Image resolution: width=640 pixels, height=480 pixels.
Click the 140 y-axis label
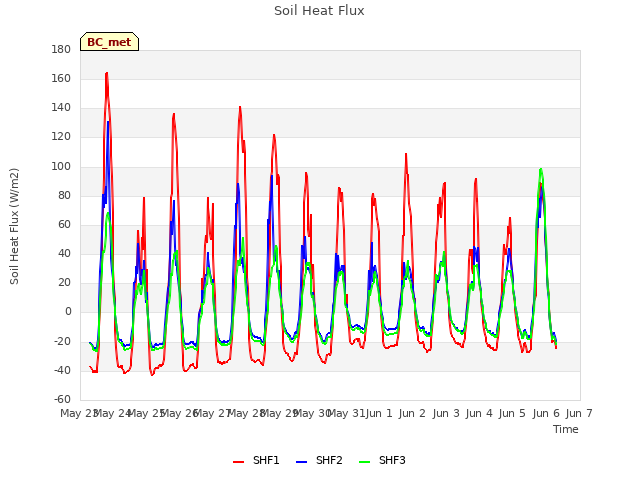[x=61, y=108]
